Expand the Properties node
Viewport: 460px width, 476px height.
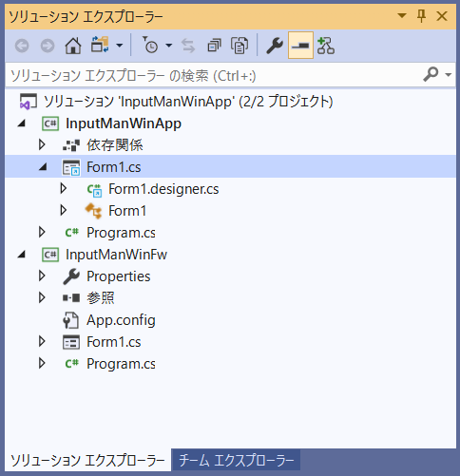(x=42, y=276)
